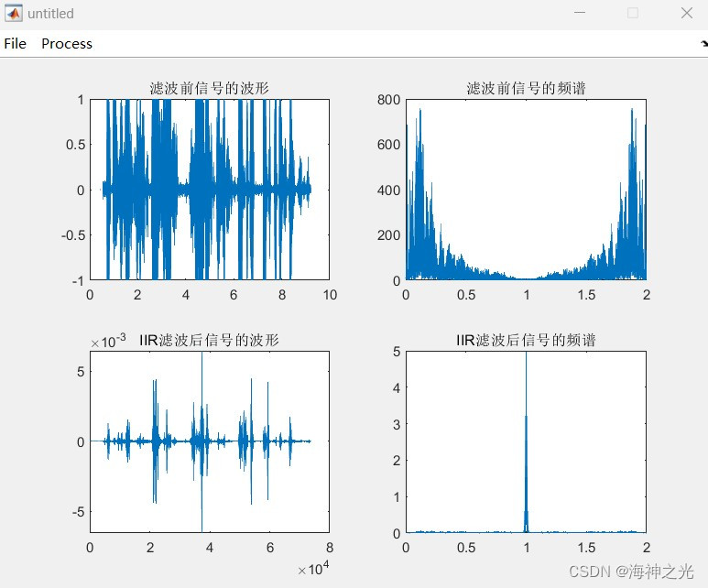Click the spectral peak in IIR filtered spectrum
Screen dimensions: 708x588
point(526,442)
